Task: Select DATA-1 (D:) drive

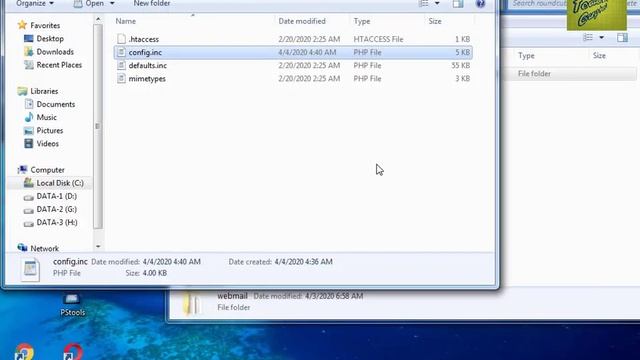Action: 57,196
